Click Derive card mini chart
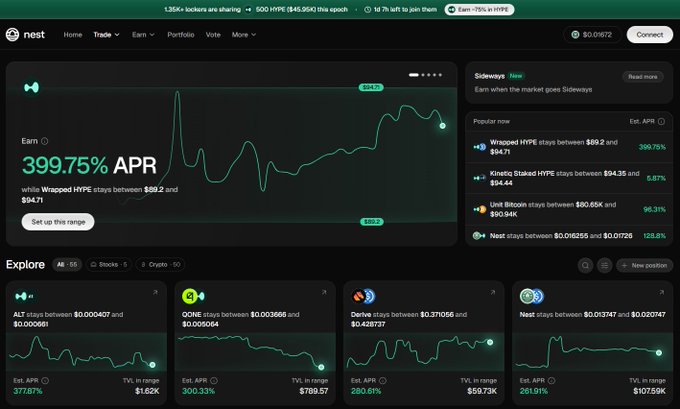This screenshot has height=409, width=680. pyautogui.click(x=424, y=352)
